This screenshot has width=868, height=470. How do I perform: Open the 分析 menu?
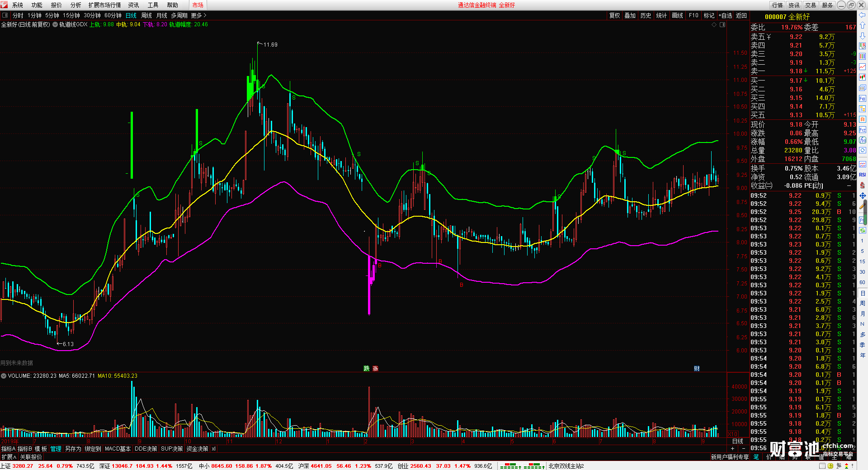coord(76,5)
